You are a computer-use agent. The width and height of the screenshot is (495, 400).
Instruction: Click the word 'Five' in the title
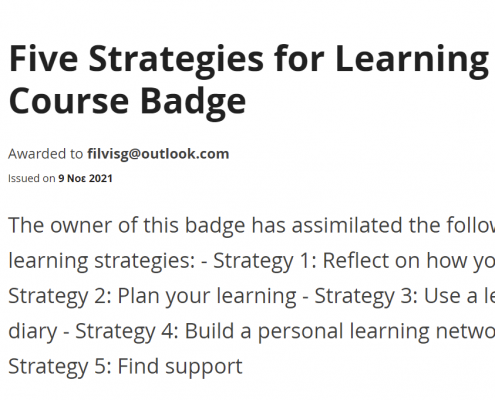pos(44,59)
